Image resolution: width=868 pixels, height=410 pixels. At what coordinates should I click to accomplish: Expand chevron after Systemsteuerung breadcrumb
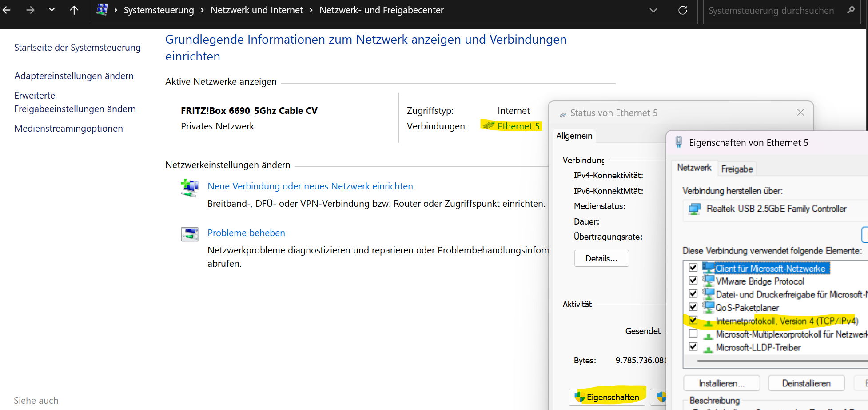[202, 10]
